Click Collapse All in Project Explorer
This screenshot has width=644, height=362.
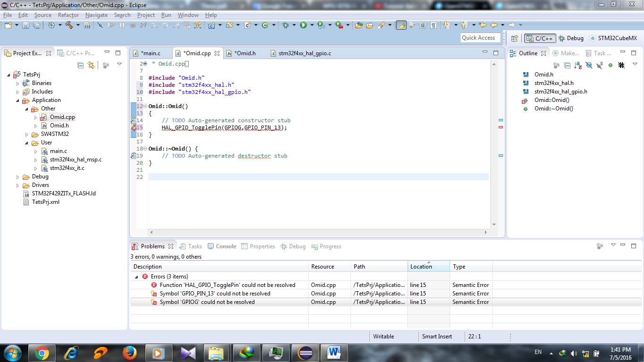[81, 65]
